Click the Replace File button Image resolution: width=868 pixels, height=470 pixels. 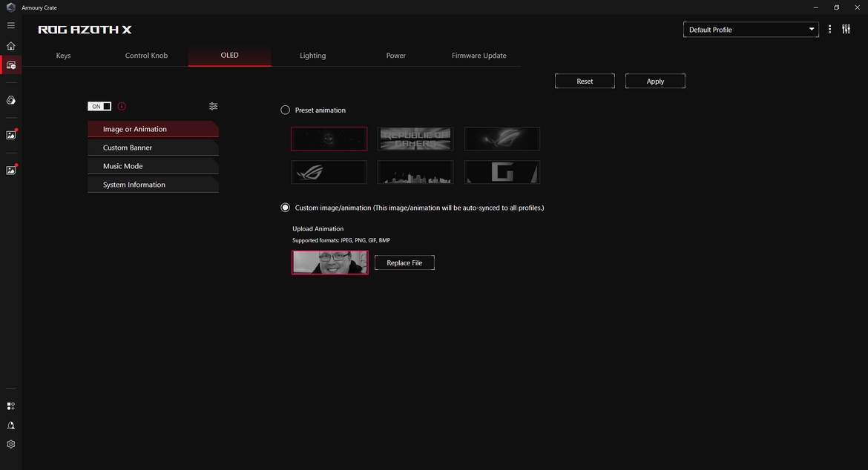404,262
